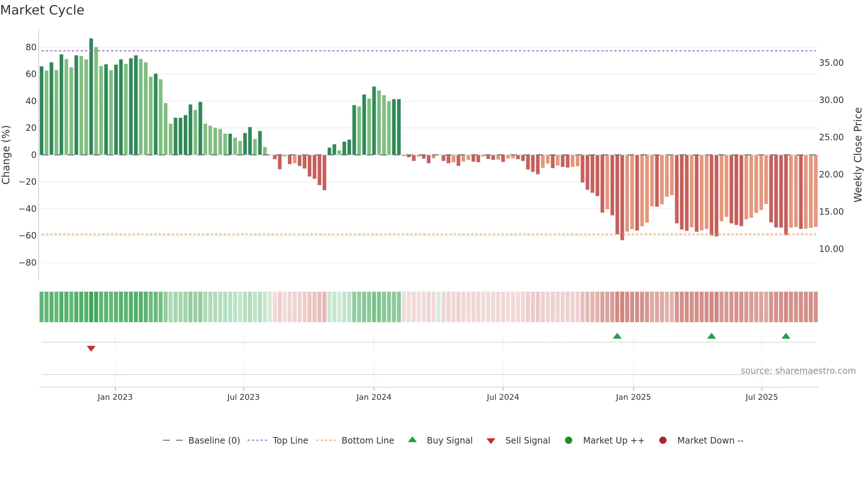Click the 80 tick on Change axis

click(x=31, y=47)
